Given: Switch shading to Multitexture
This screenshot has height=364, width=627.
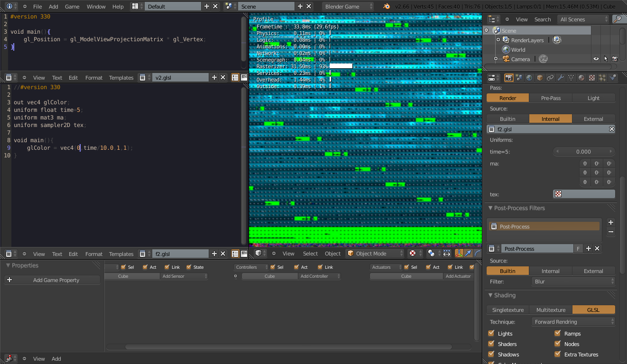Looking at the screenshot, I should coord(551,310).
